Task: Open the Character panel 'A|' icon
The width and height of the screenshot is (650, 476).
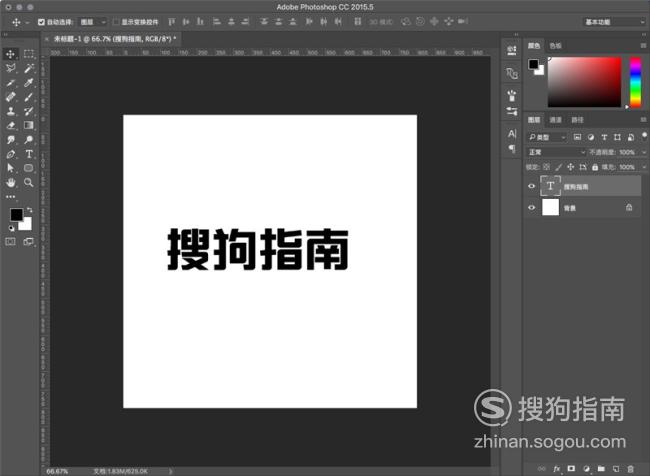Action: pyautogui.click(x=512, y=134)
